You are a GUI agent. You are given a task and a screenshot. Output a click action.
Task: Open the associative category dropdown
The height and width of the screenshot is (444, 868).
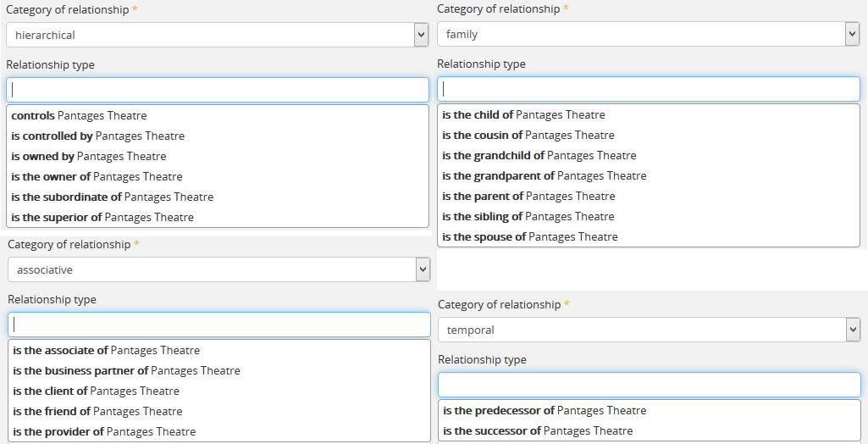point(218,270)
